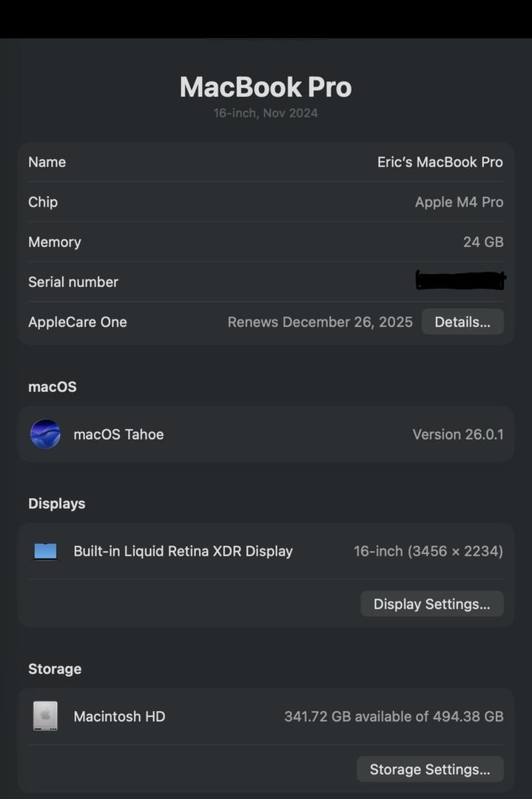This screenshot has height=799, width=532.
Task: Click the AppleCare renewal date text
Action: [320, 322]
